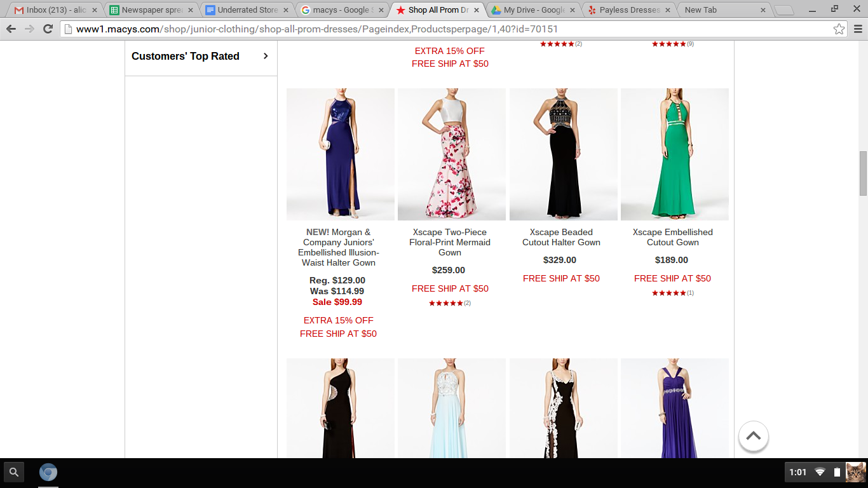Click the purple empire-waist gown image
The width and height of the screenshot is (868, 488).
(x=675, y=408)
